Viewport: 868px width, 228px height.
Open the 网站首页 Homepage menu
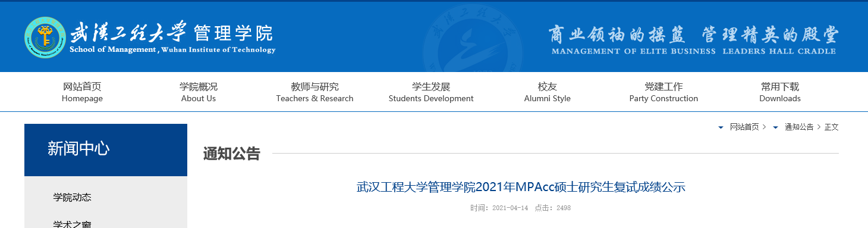82,92
